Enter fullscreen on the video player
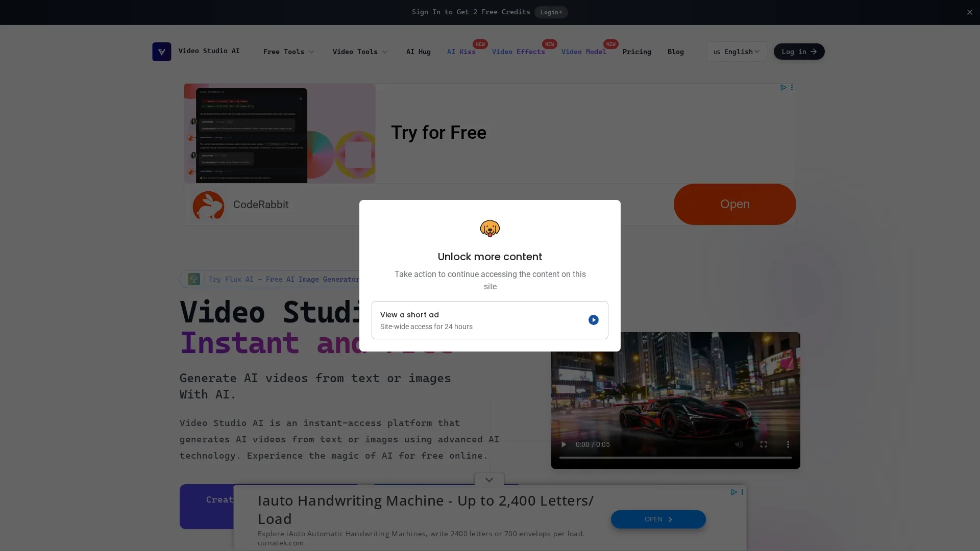980x551 pixels. point(763,444)
